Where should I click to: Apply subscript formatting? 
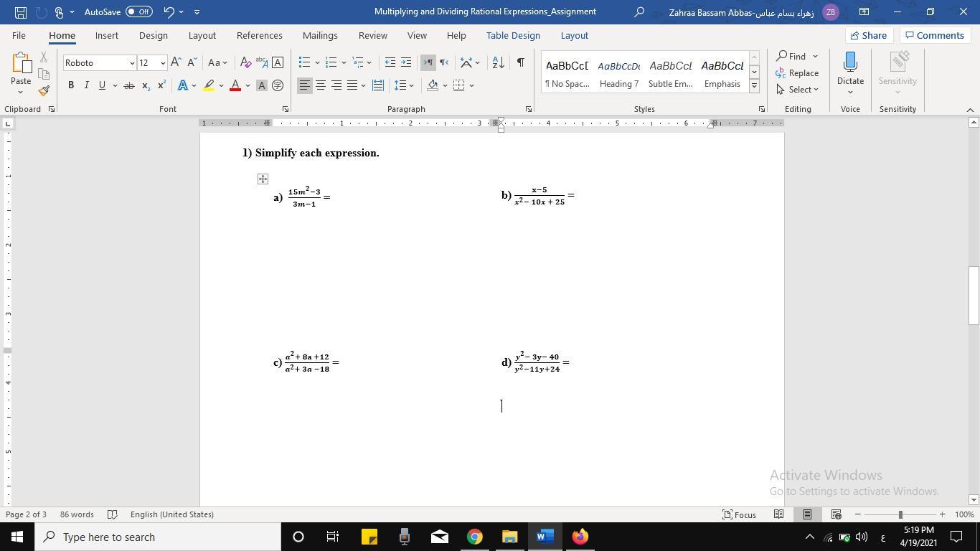(146, 85)
